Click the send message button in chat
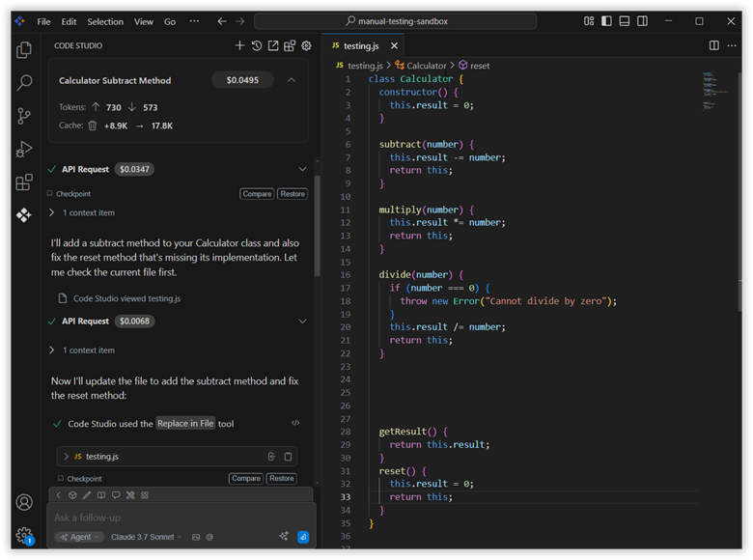This screenshot has width=753, height=560. tap(303, 537)
